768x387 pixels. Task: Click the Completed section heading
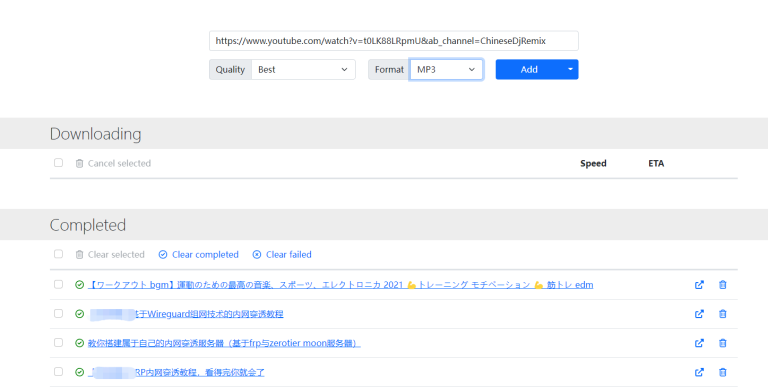(x=88, y=225)
